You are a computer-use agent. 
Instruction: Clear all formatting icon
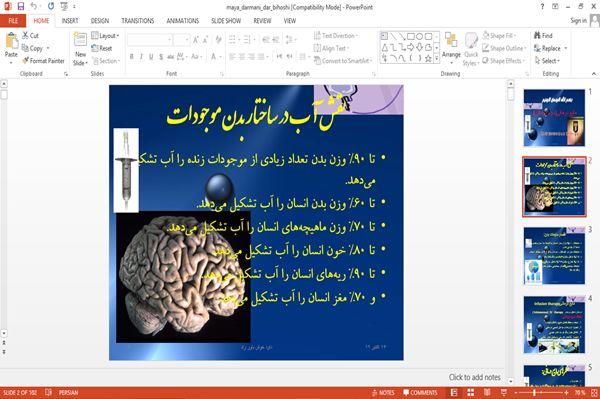219,39
